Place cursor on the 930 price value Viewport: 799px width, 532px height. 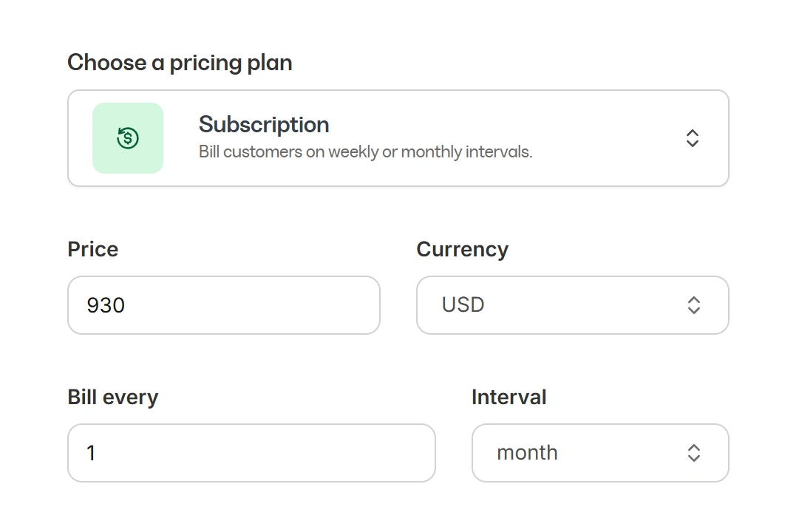click(106, 305)
